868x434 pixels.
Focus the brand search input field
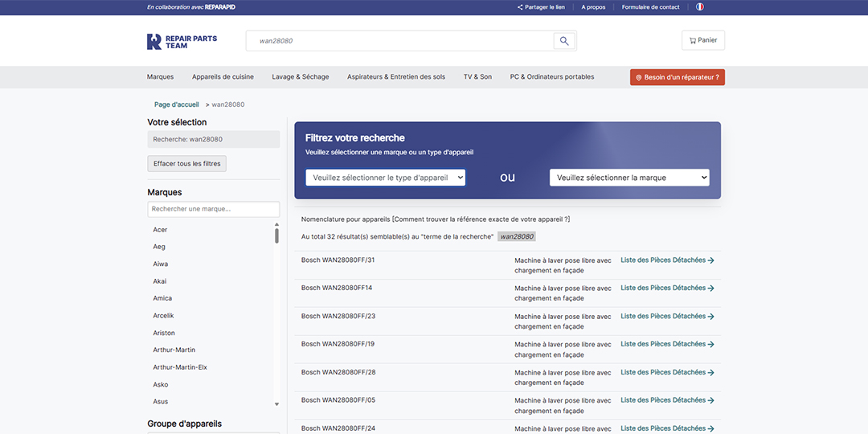tap(213, 209)
